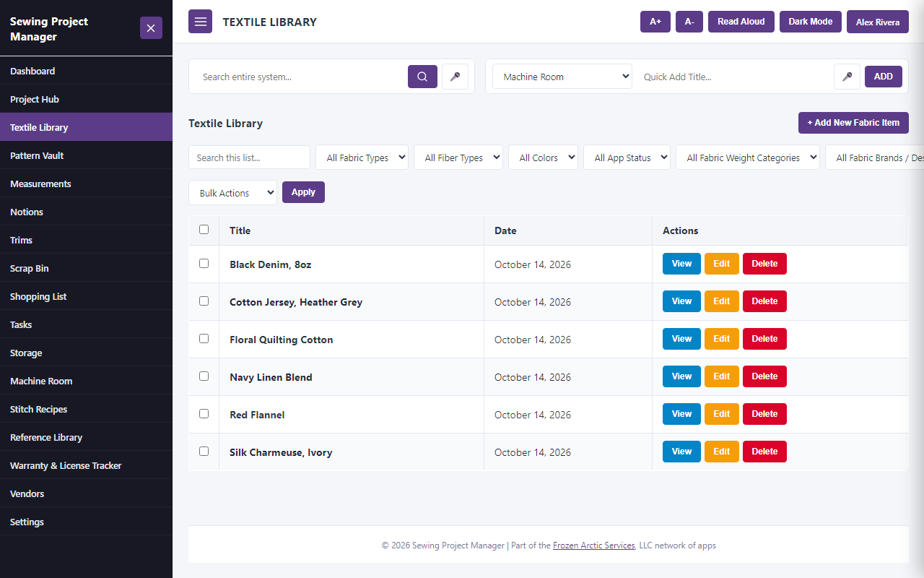The height and width of the screenshot is (578, 924).
Task: Close the sidebar with the X icon
Action: (151, 28)
